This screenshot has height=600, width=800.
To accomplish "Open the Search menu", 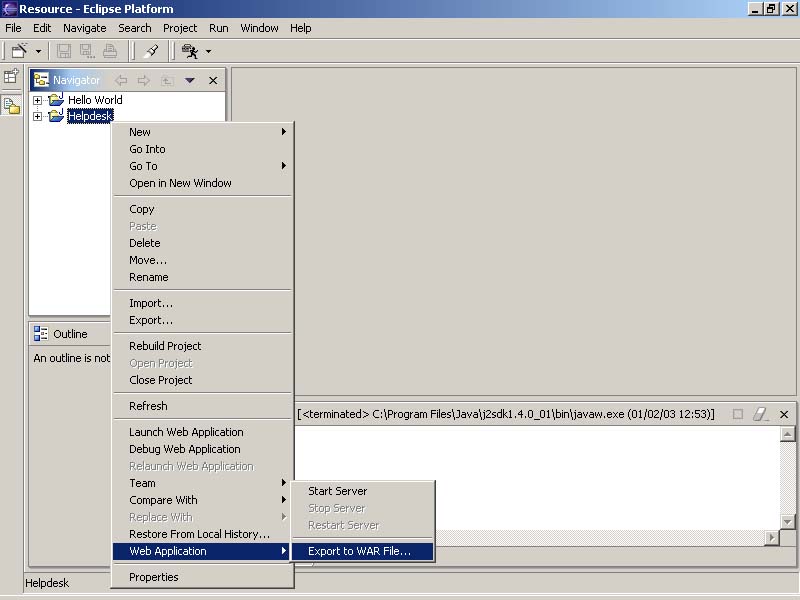I will (x=135, y=28).
